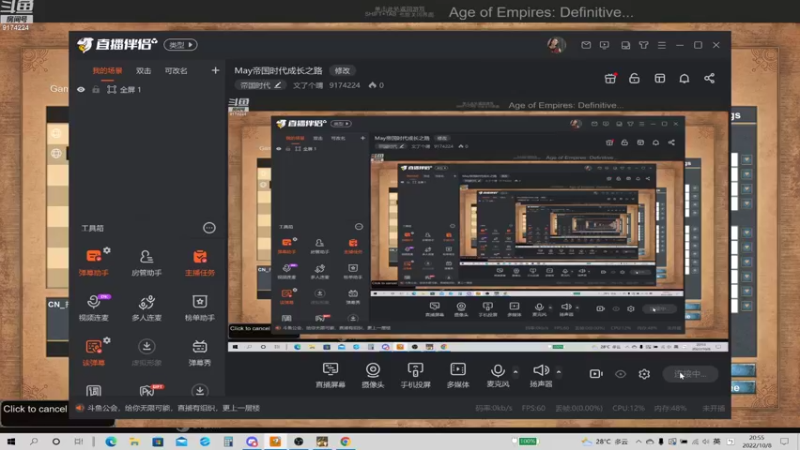Image resolution: width=800 pixels, height=450 pixels.
Task: Open 弹幕助手 settings gear
Action: click(107, 251)
